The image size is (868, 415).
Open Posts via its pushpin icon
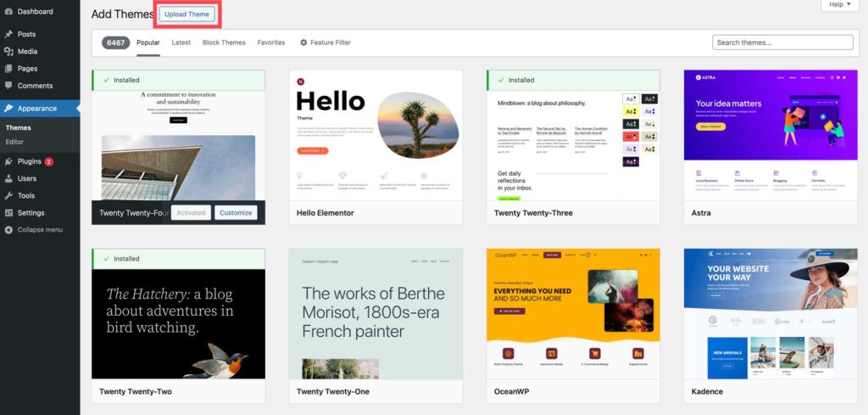8,34
